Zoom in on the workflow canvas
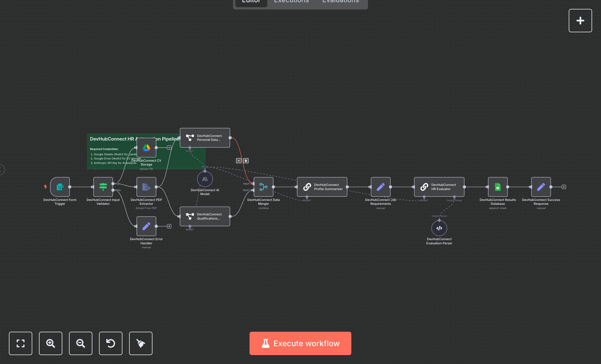This screenshot has width=601, height=364. (51, 343)
